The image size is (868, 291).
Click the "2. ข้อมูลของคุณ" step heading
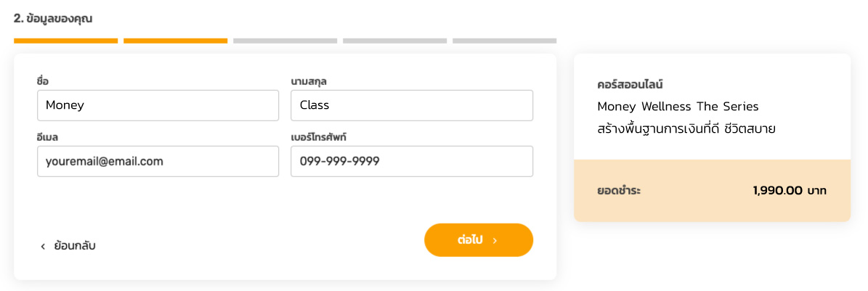pyautogui.click(x=53, y=18)
